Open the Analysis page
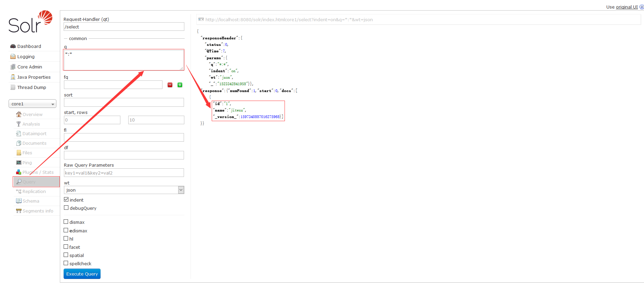The width and height of the screenshot is (644, 283). (x=31, y=124)
